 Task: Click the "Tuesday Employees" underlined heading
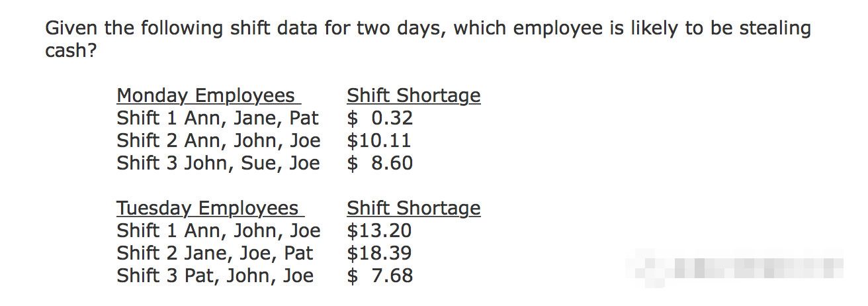[x=208, y=209]
